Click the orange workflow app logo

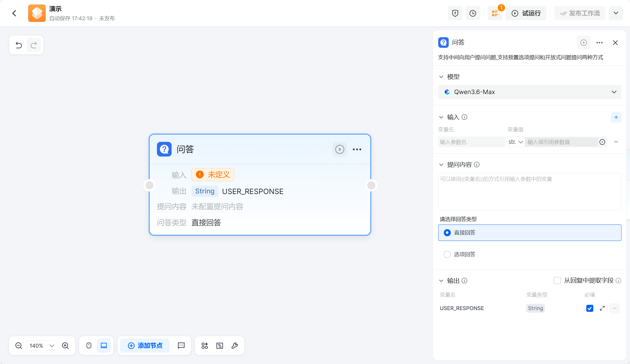(37, 13)
